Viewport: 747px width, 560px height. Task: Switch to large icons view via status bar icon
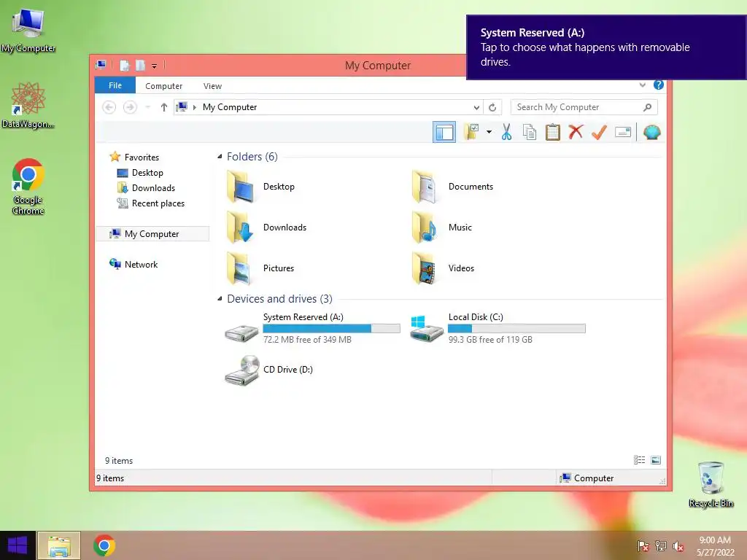[656, 459]
